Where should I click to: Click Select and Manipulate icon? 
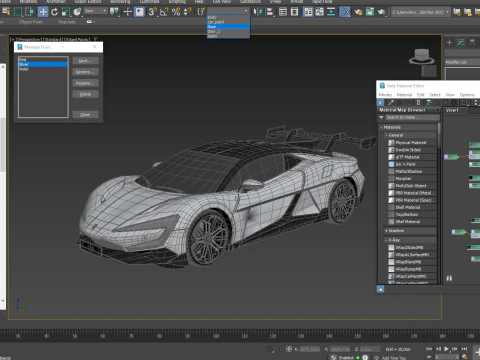click(x=128, y=12)
